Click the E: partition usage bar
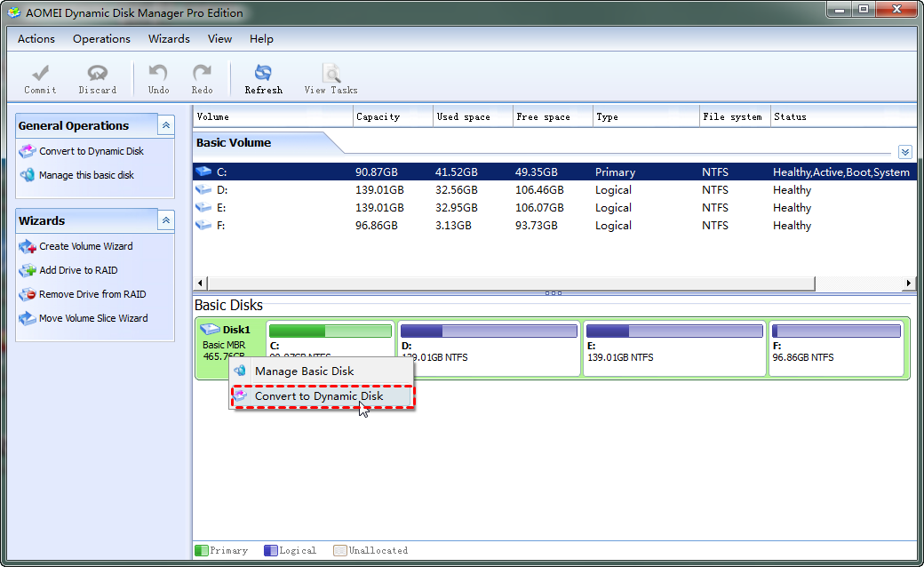This screenshot has width=924, height=567. [674, 331]
